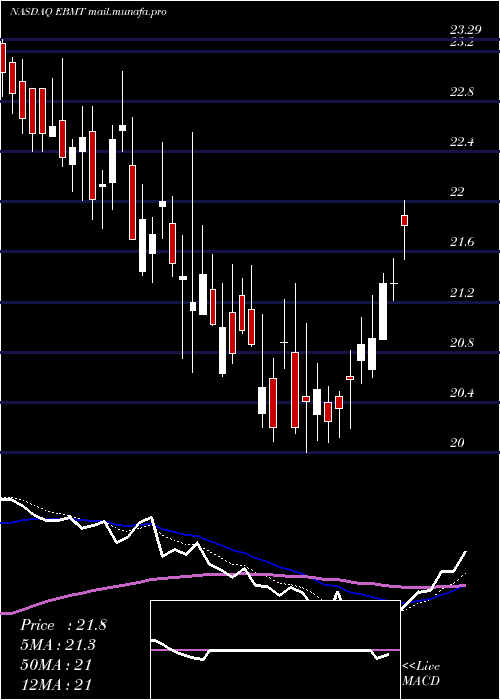Click the 23.29 price axis label

click(x=465, y=30)
